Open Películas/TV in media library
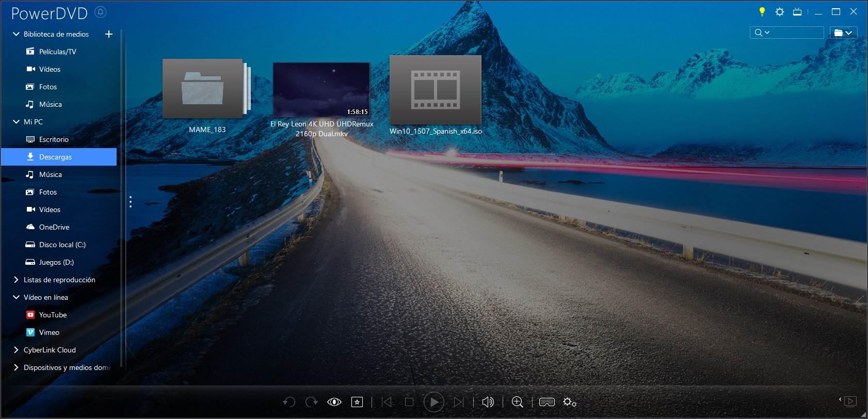The width and height of the screenshot is (868, 419). [57, 52]
